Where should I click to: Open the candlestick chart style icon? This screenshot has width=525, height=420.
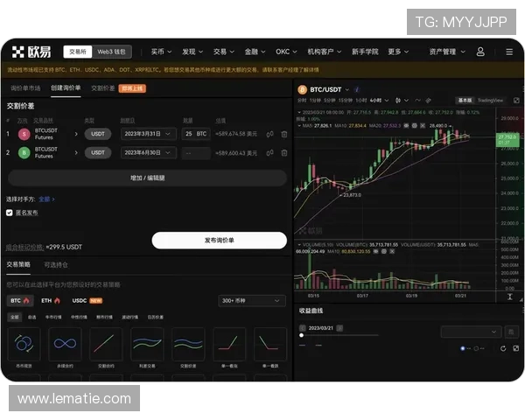(x=398, y=101)
